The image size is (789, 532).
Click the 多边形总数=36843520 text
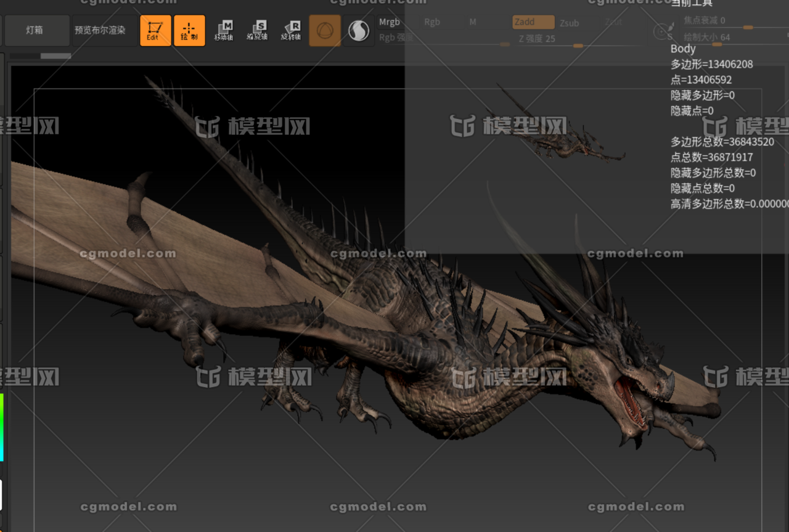click(722, 142)
